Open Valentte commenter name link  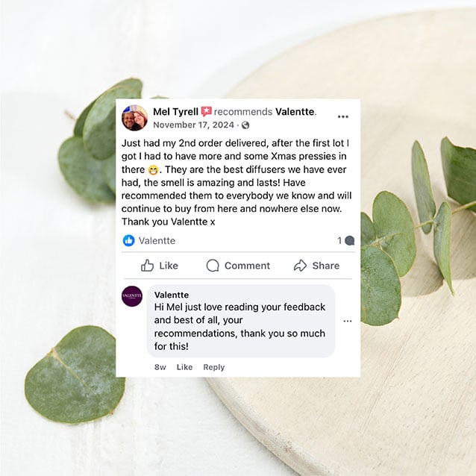click(x=172, y=295)
